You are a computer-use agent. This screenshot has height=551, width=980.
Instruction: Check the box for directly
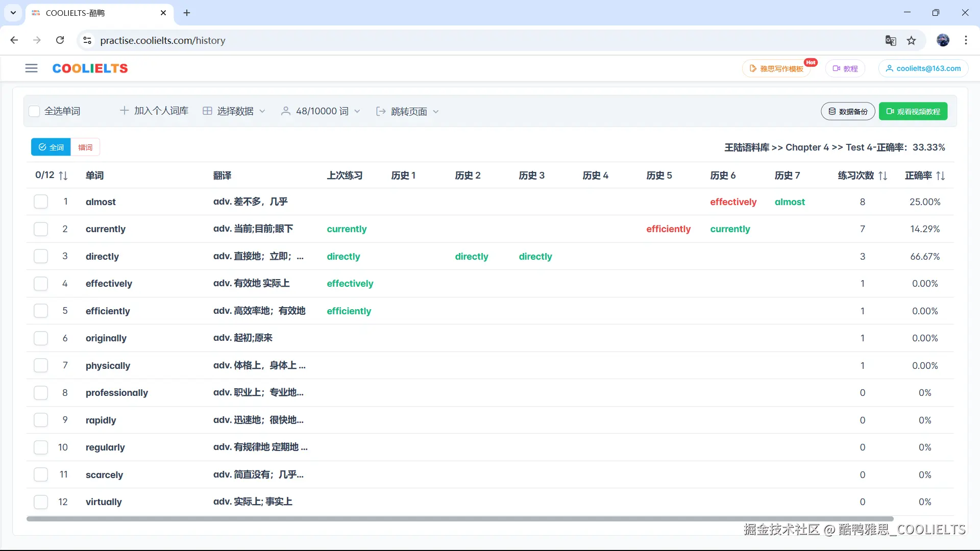[41, 256]
